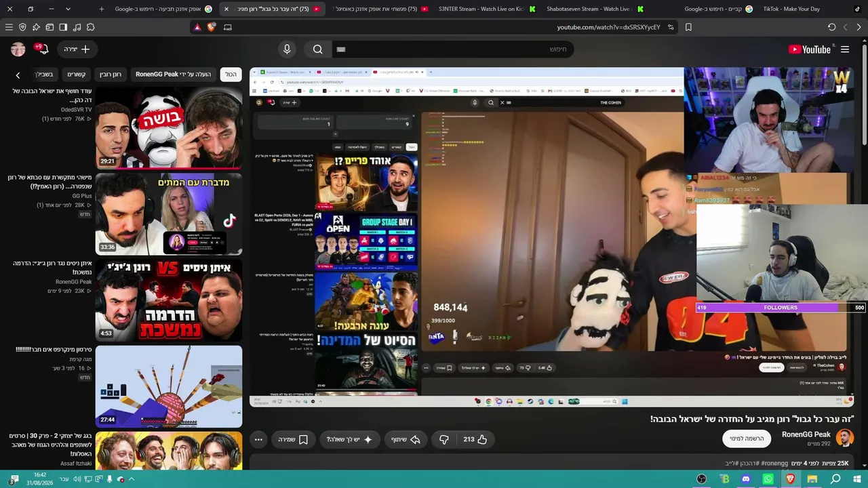Open the site settings icon in the address bar
868x488 pixels.
click(x=671, y=27)
